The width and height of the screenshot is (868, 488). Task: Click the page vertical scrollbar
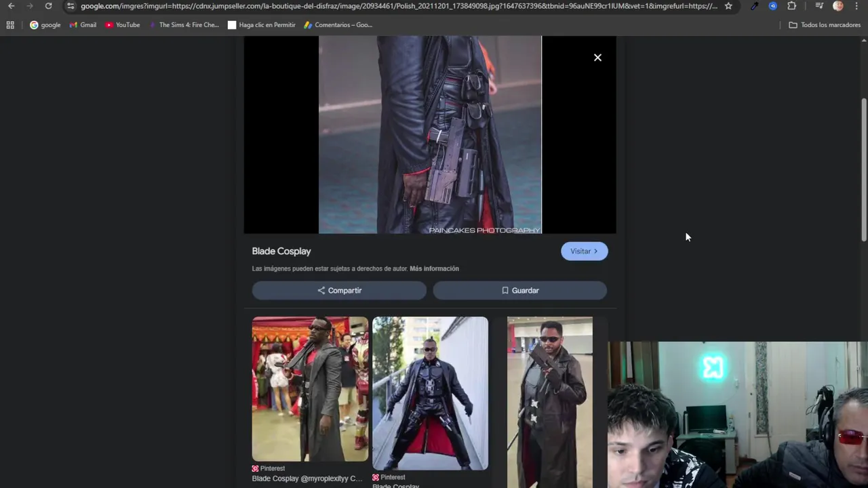[x=863, y=169]
